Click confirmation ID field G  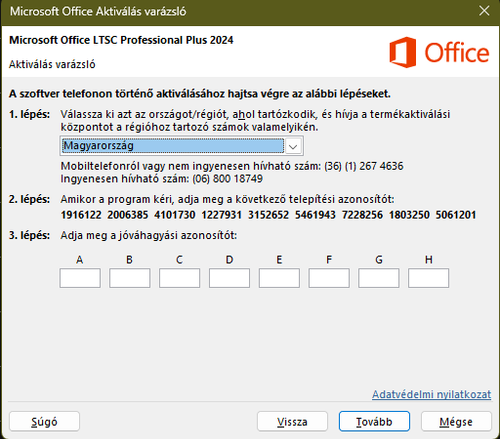click(x=379, y=278)
